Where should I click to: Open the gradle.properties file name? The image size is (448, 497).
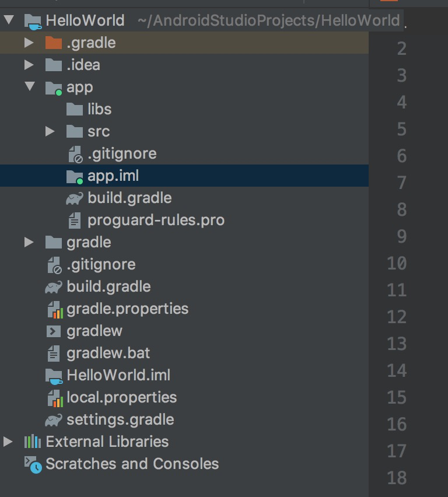(127, 309)
